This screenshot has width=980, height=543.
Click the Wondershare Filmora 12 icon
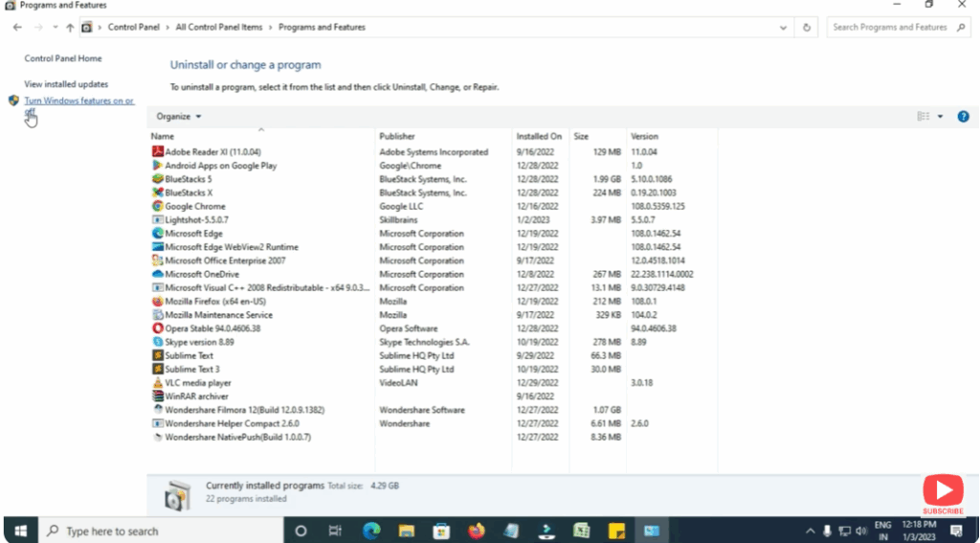point(158,410)
